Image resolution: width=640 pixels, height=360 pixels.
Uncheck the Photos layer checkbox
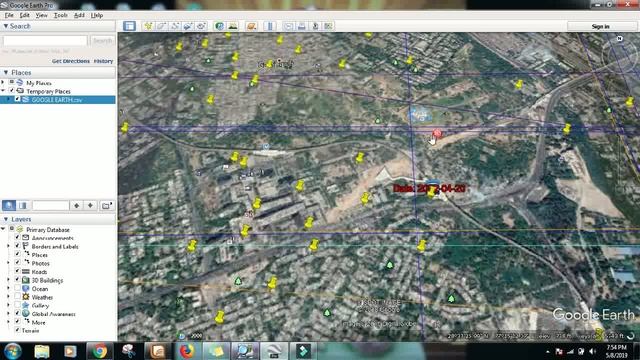click(x=17, y=263)
